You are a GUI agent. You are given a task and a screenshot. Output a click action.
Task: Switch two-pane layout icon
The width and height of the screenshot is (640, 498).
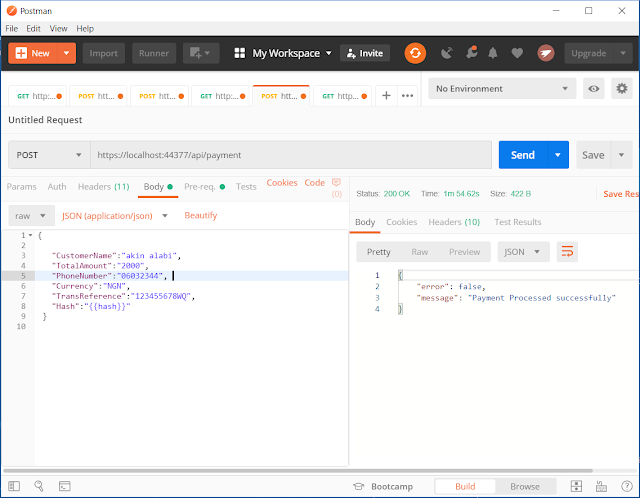click(x=576, y=486)
